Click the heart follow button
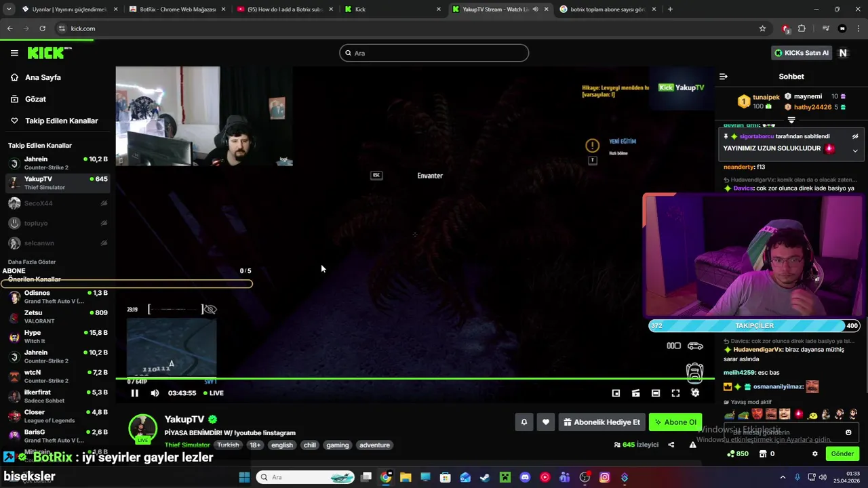Image resolution: width=868 pixels, height=488 pixels. point(546,422)
